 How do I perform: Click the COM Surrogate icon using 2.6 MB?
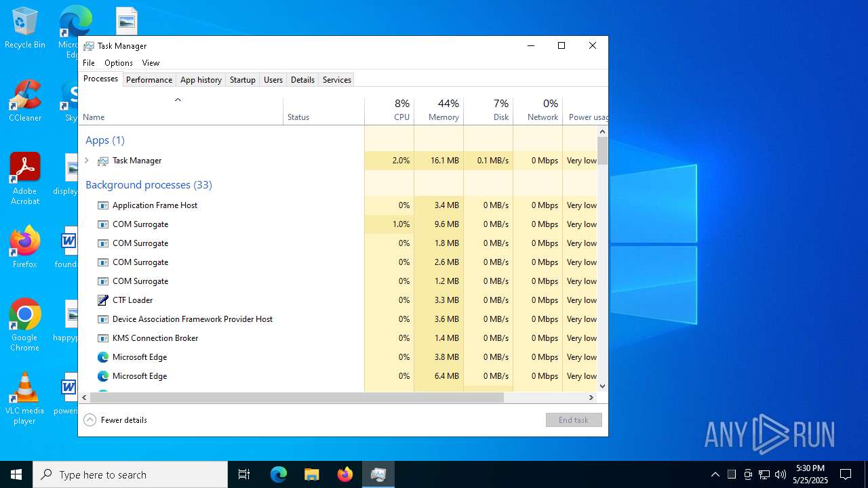point(103,262)
